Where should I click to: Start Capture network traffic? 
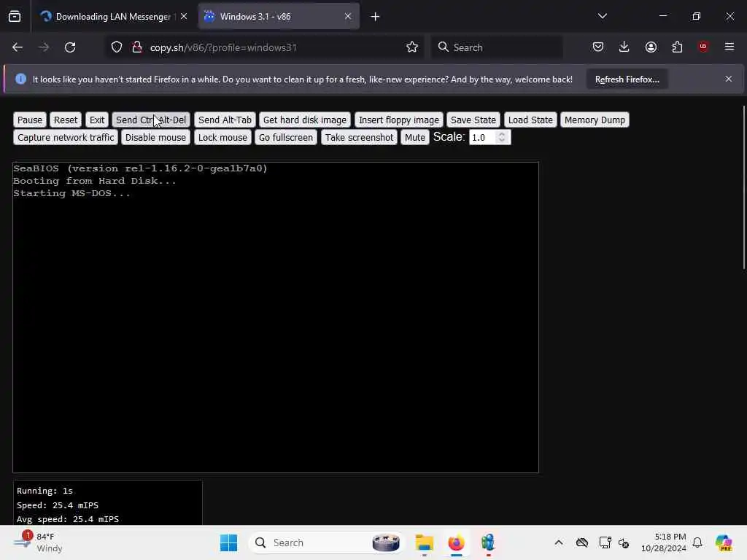66,138
